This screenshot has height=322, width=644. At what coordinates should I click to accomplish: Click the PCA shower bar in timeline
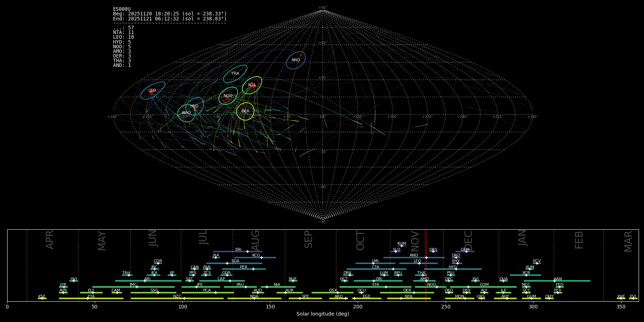pyautogui.click(x=208, y=293)
